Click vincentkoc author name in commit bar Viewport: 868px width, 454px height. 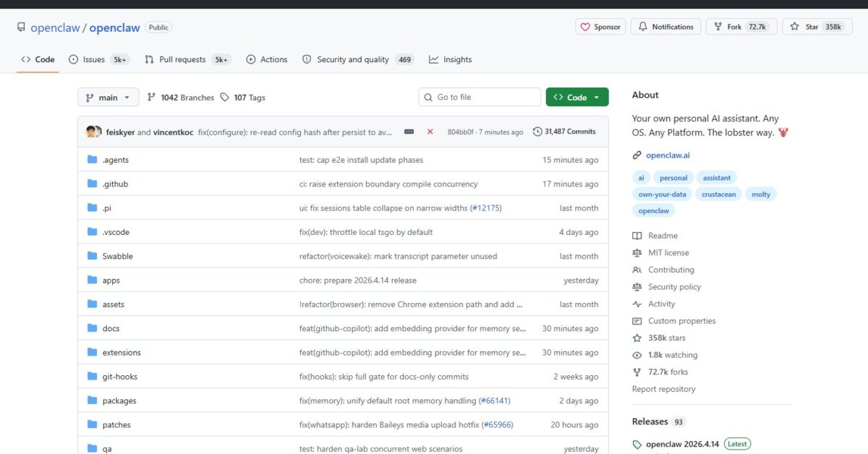pyautogui.click(x=173, y=132)
